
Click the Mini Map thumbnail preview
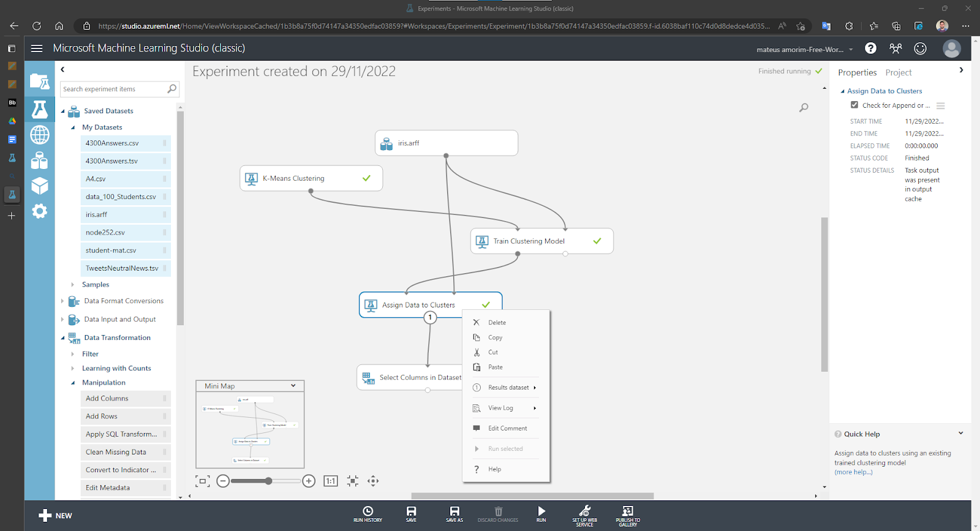[250, 429]
